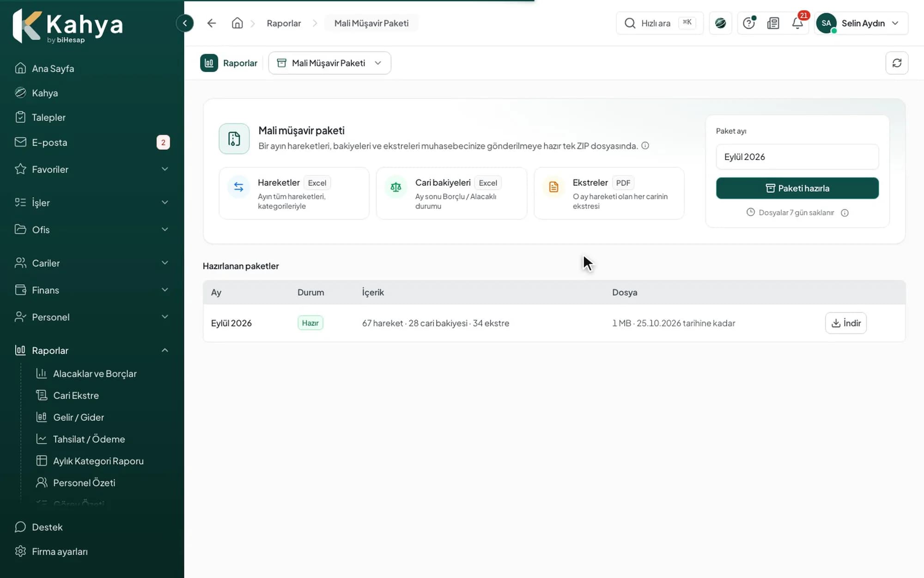Expand the Personel menu
This screenshot has width=924, height=578.
click(x=91, y=317)
